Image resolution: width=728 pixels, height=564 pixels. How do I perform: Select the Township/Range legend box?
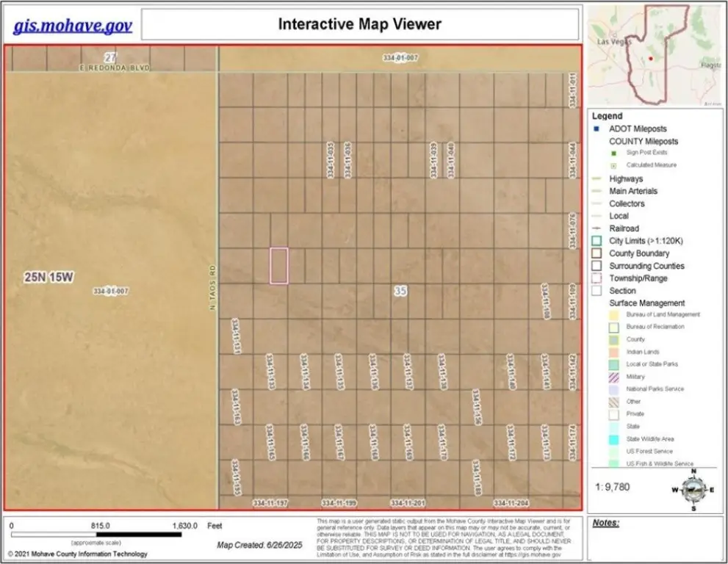point(597,278)
